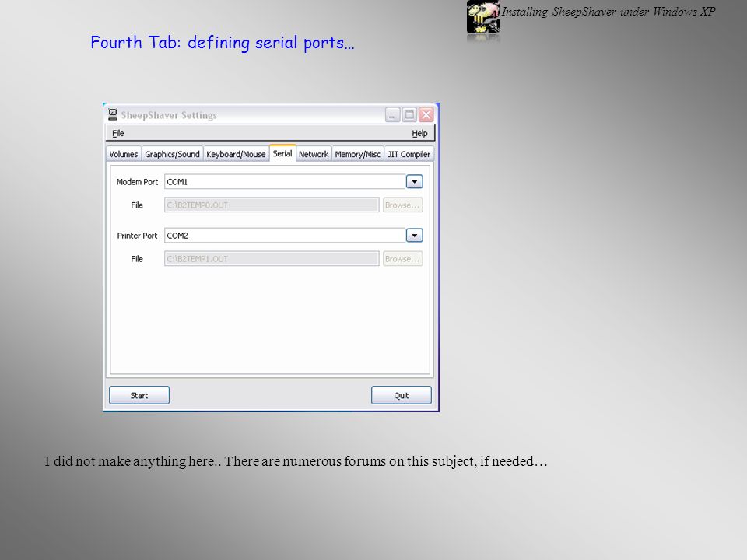Image resolution: width=747 pixels, height=560 pixels.
Task: Switch to the Keyboard/Mouse tab
Action: click(236, 154)
